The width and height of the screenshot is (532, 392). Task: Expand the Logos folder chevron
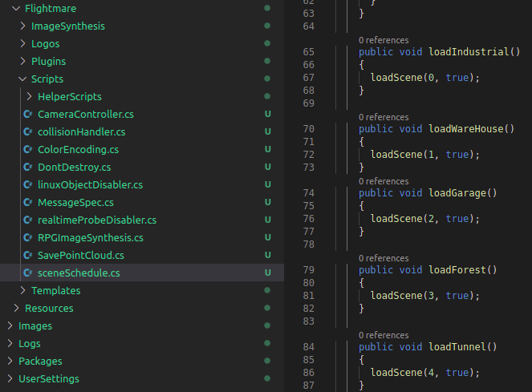pos(22,44)
